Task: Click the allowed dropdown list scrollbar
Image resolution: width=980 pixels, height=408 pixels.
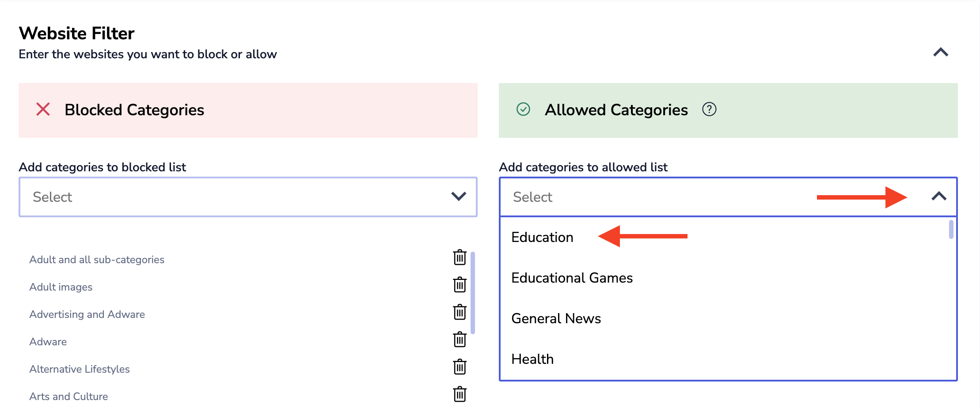Action: (x=951, y=230)
